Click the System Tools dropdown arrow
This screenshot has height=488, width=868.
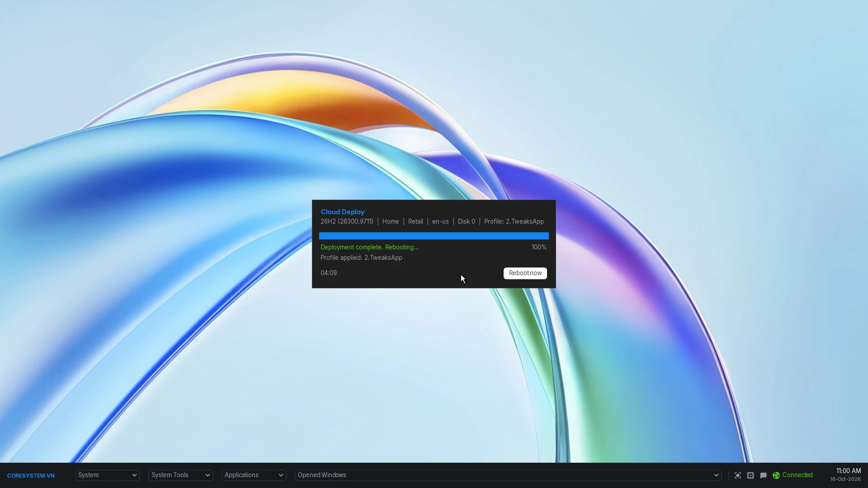[x=208, y=475]
